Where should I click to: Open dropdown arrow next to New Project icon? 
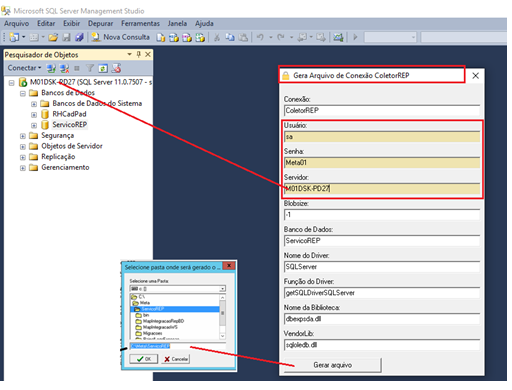tap(23, 37)
